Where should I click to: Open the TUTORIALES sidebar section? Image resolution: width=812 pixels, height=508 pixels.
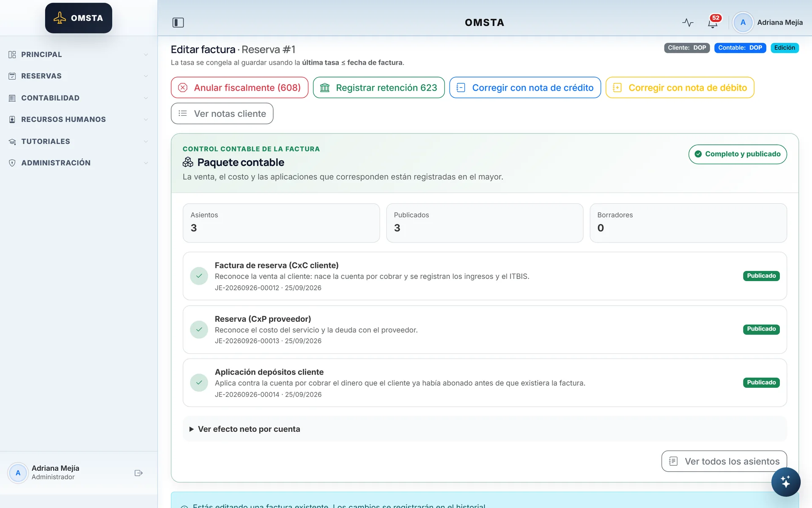pos(79,141)
